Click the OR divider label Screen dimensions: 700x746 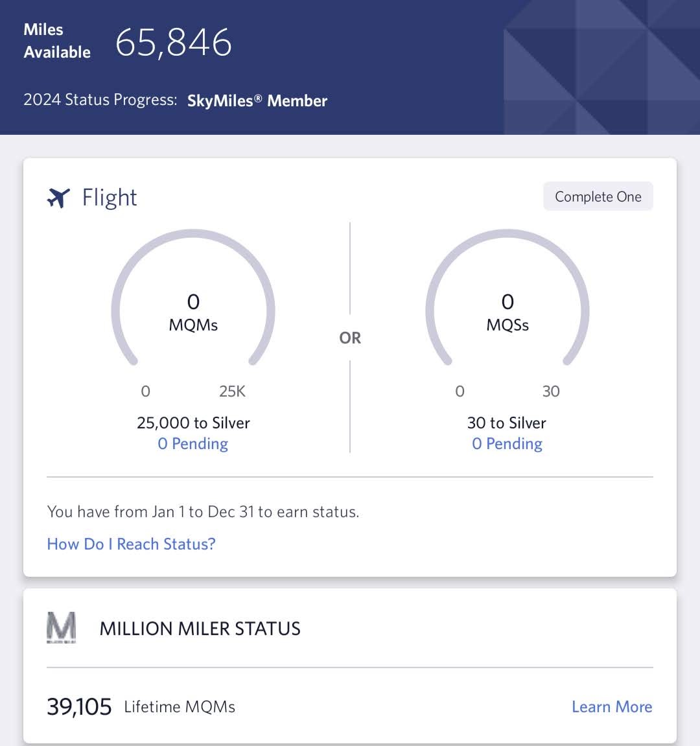point(350,338)
